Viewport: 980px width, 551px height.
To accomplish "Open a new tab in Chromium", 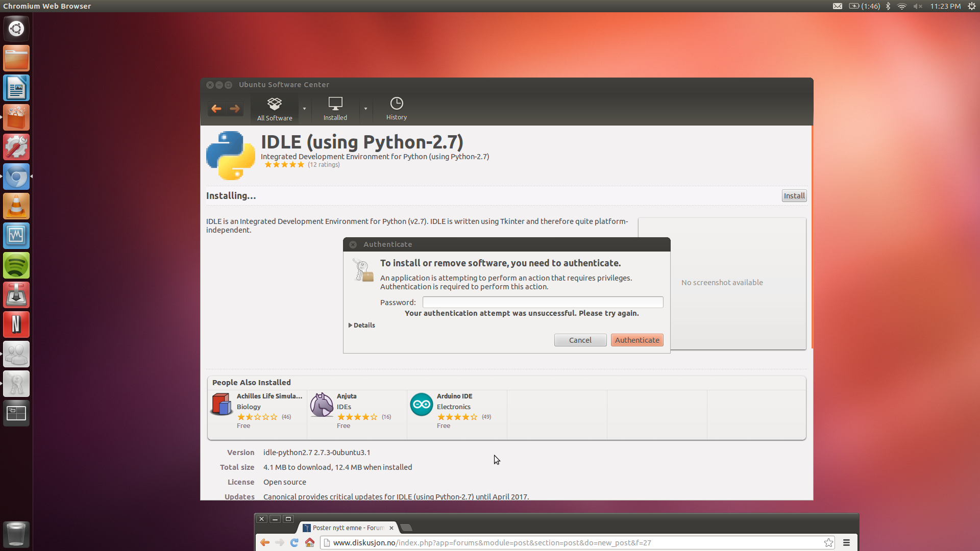I will point(406,528).
